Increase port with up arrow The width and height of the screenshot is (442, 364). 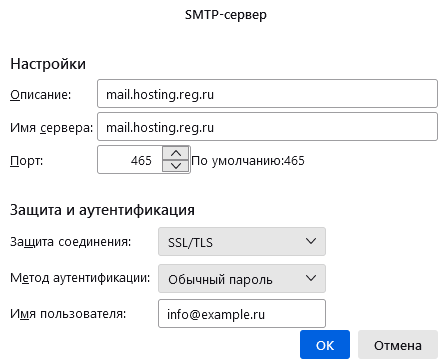(x=176, y=153)
